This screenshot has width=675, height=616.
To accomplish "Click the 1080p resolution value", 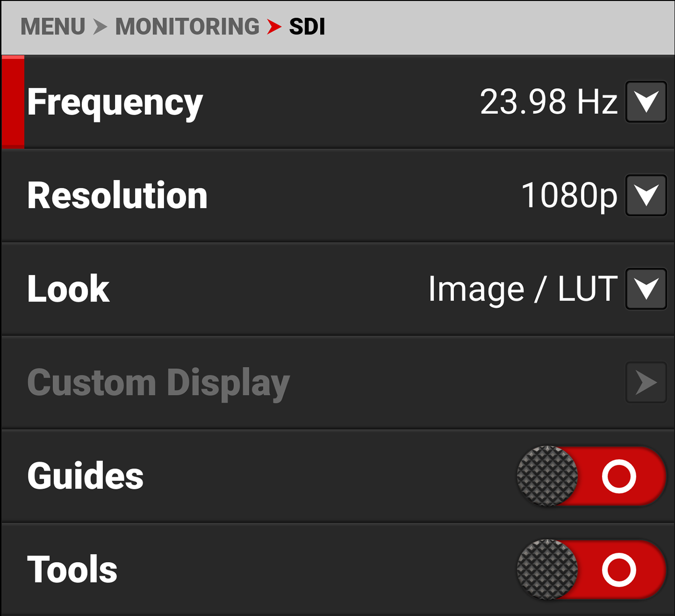I will (x=569, y=195).
